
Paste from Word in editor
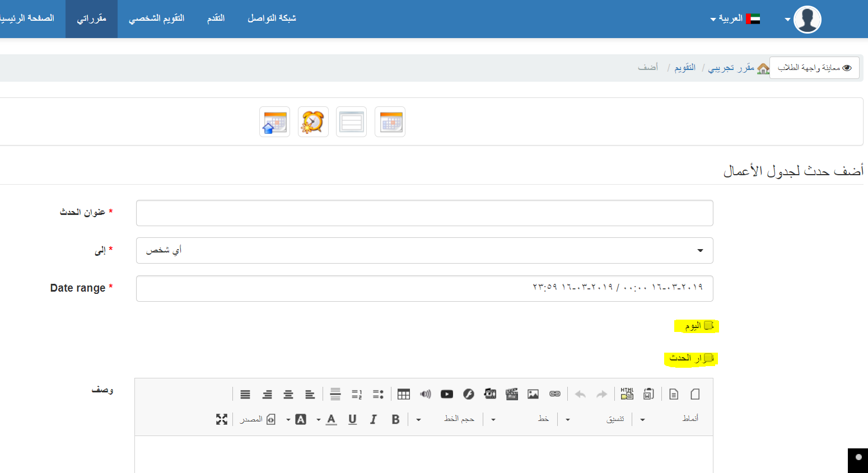tap(648, 394)
